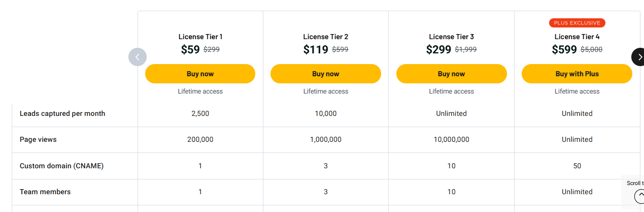Click Lifetime access text under Tier 4
This screenshot has width=644, height=212.
[577, 92]
